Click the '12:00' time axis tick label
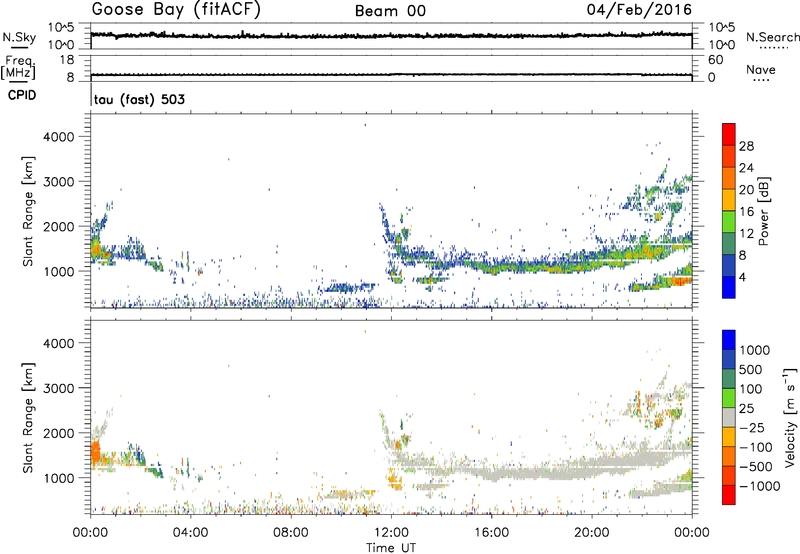This screenshot has width=800, height=554. 391,533
